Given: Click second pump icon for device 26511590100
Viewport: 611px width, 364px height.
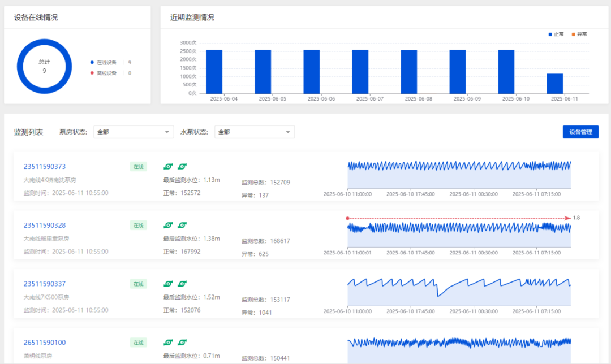Looking at the screenshot, I should coord(182,342).
